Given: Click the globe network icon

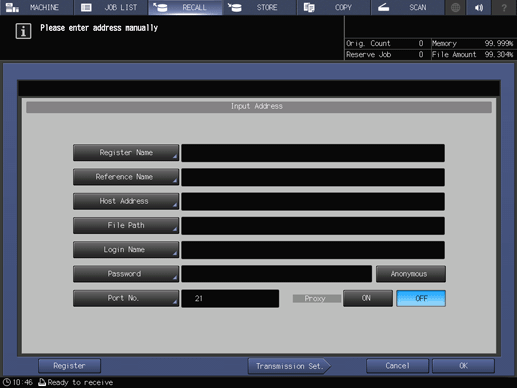Looking at the screenshot, I should click(455, 7).
